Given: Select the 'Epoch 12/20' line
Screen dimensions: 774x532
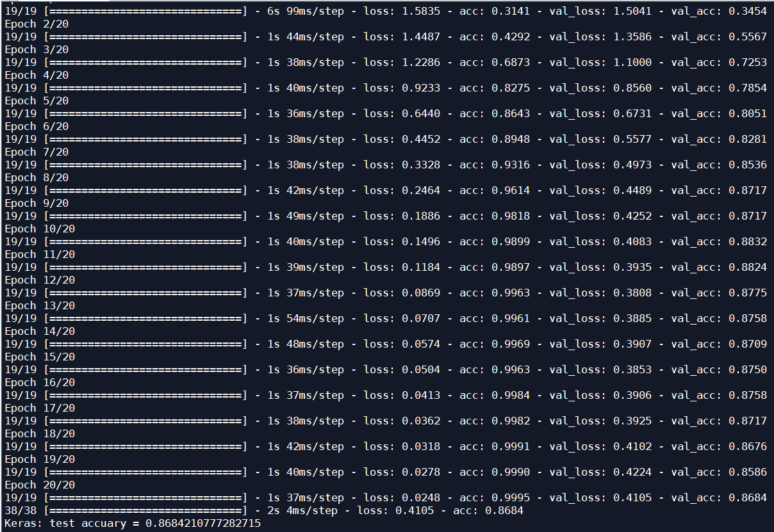Looking at the screenshot, I should tap(40, 280).
